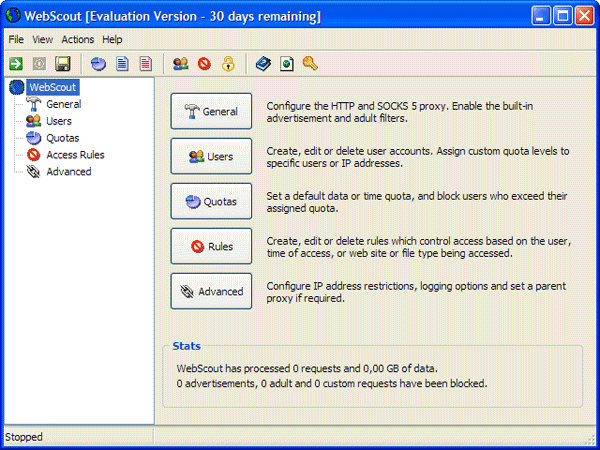Maximize the WebScout window
Image resolution: width=600 pixels, height=450 pixels.
562,16
